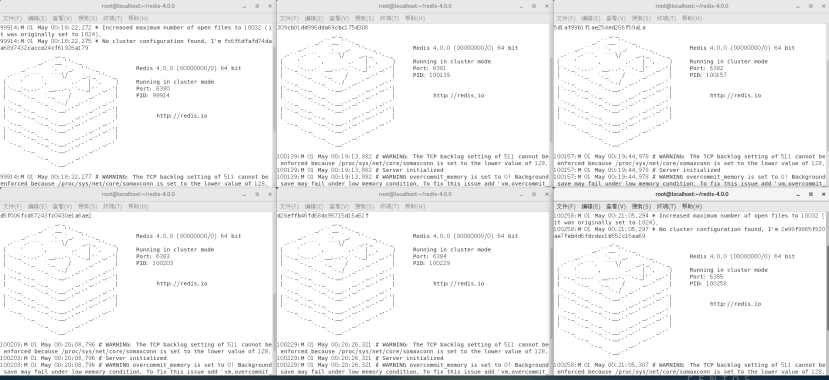Open 查看(V) menu in port 6383 terminal
Image resolution: width=829 pixels, height=380 pixels.
click(62, 206)
